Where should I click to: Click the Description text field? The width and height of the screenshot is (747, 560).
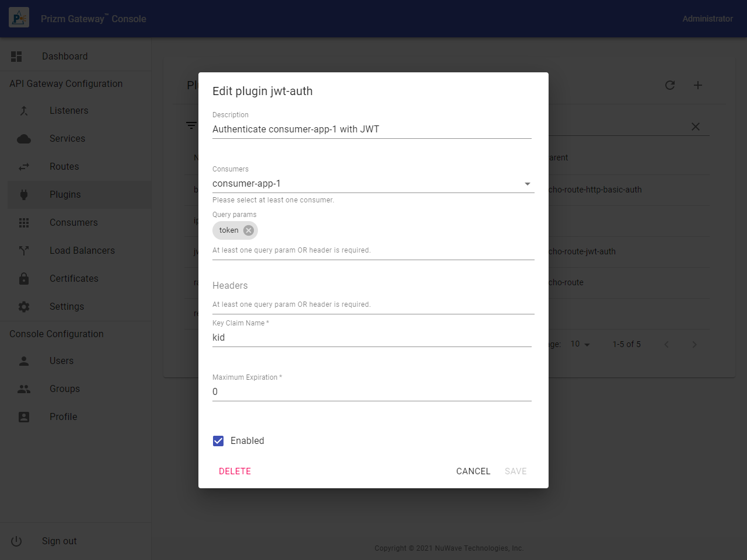371,129
